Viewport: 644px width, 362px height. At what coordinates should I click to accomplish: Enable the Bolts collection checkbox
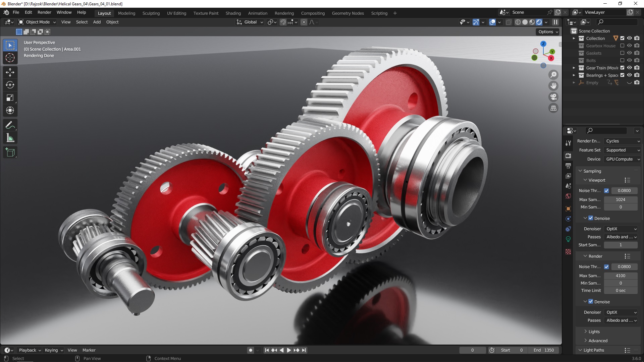coord(622,60)
